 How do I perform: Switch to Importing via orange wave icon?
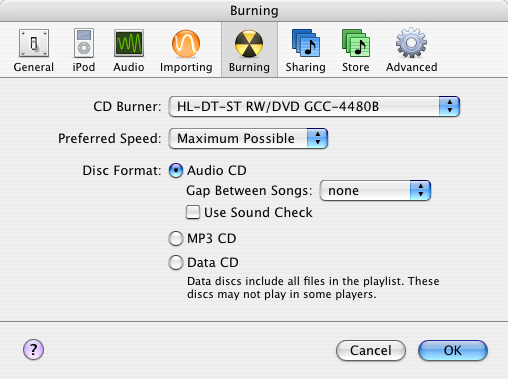tap(186, 43)
